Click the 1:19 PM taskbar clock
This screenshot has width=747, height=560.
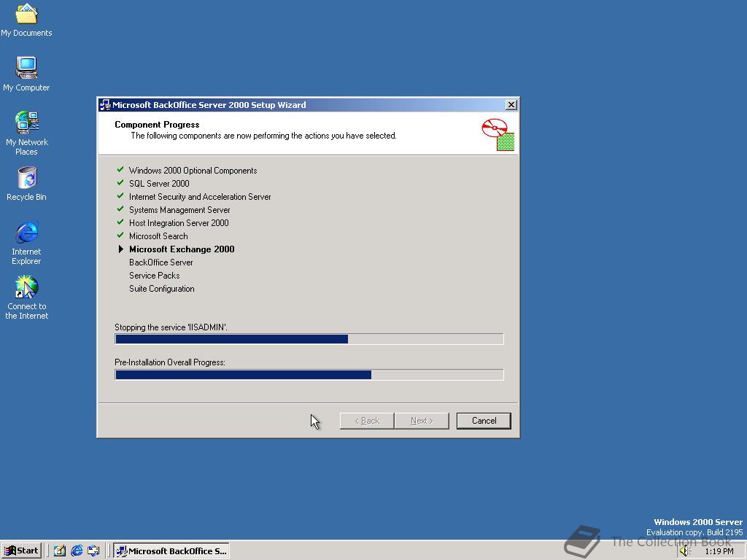(x=719, y=551)
